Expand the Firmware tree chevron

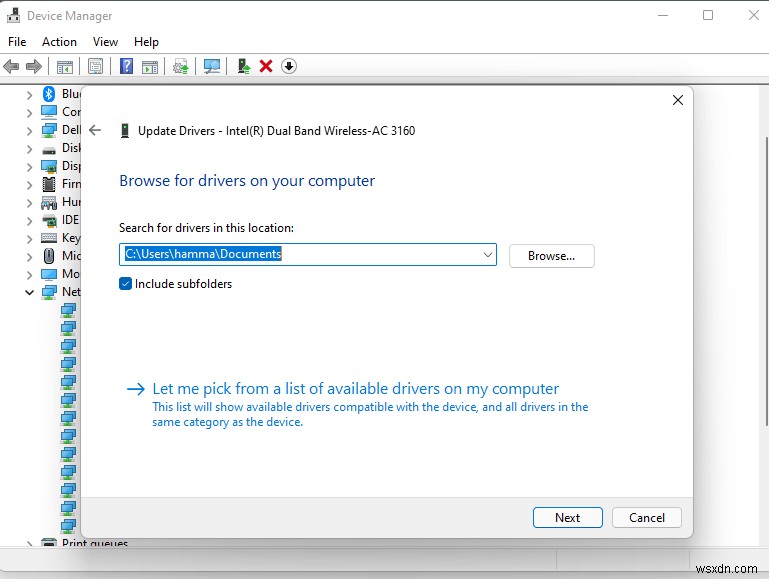point(29,185)
